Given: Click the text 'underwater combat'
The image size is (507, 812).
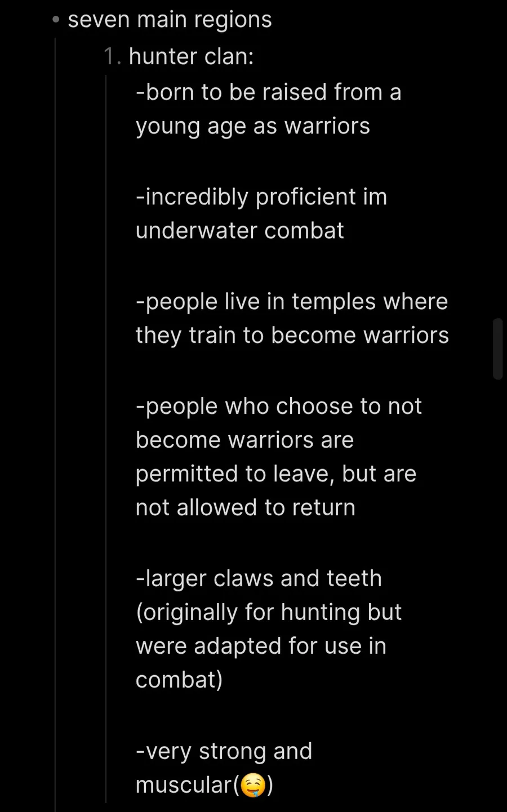Looking at the screenshot, I should coord(239,230).
